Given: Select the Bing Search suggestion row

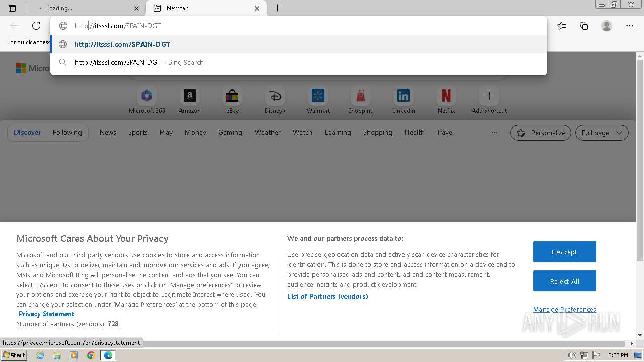Looking at the screenshot, I should click(x=299, y=62).
